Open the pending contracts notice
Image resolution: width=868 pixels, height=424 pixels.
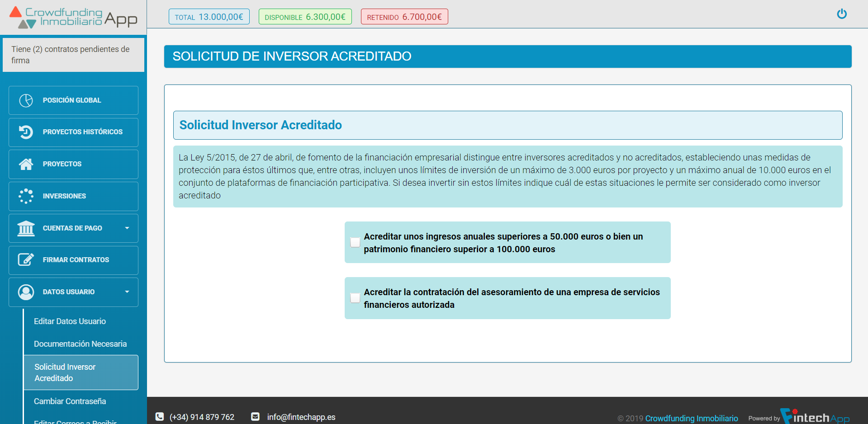73,55
